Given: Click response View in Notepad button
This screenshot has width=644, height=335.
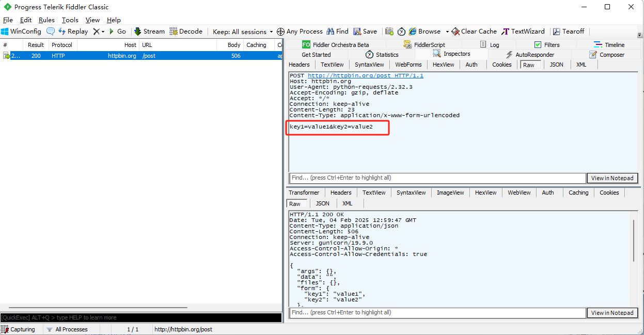Looking at the screenshot, I should coord(612,313).
